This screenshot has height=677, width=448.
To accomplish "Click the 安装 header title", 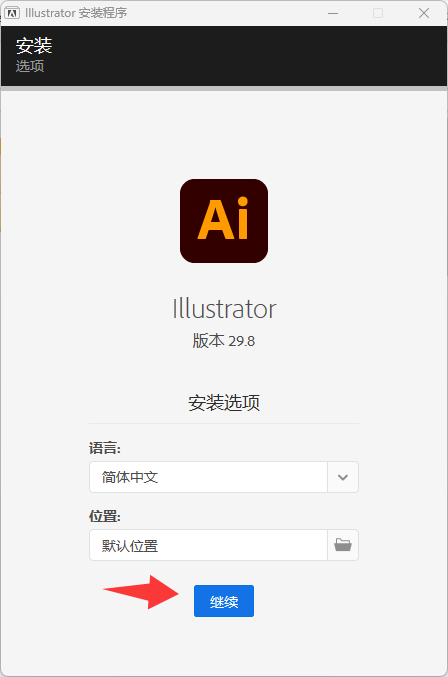I will click(x=34, y=46).
